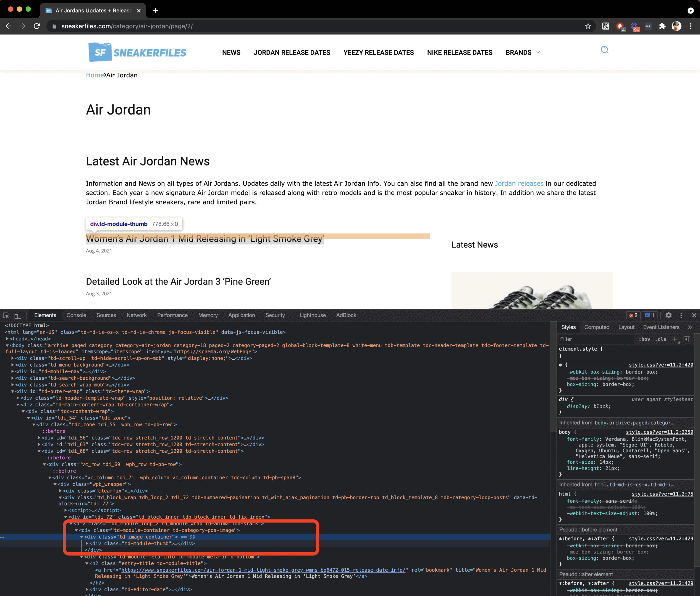Expand the head element node

point(7,338)
